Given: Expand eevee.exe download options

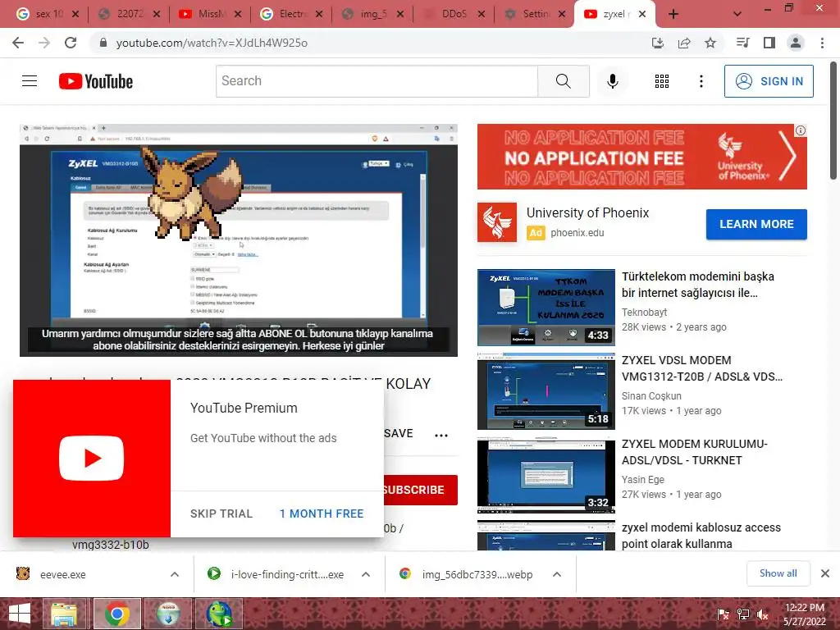Looking at the screenshot, I should click(175, 574).
